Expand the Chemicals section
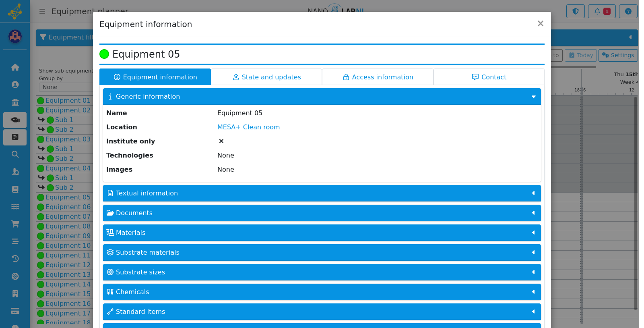 (x=322, y=292)
